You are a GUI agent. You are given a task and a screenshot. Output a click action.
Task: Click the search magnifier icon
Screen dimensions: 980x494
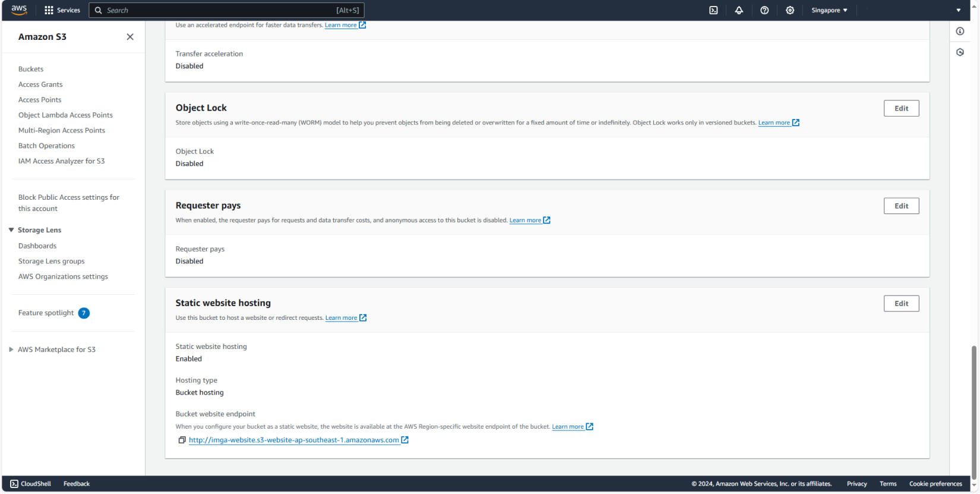click(99, 10)
